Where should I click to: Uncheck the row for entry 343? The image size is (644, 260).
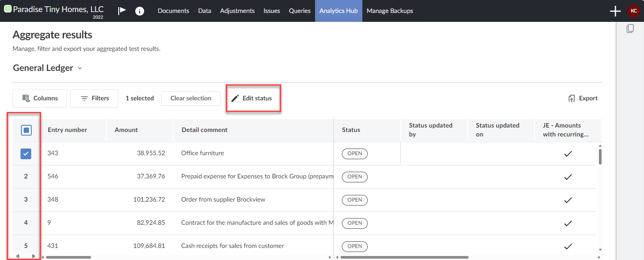26,154
